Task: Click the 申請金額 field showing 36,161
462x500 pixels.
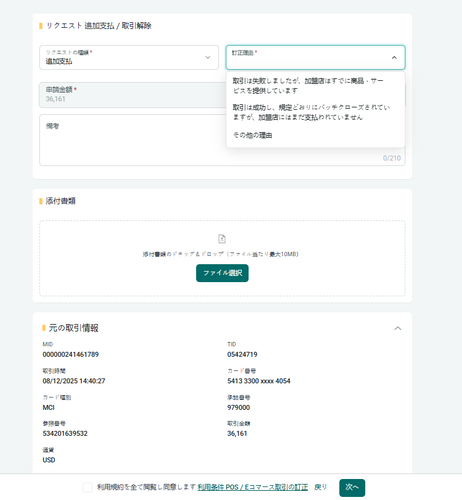Action: coord(133,95)
